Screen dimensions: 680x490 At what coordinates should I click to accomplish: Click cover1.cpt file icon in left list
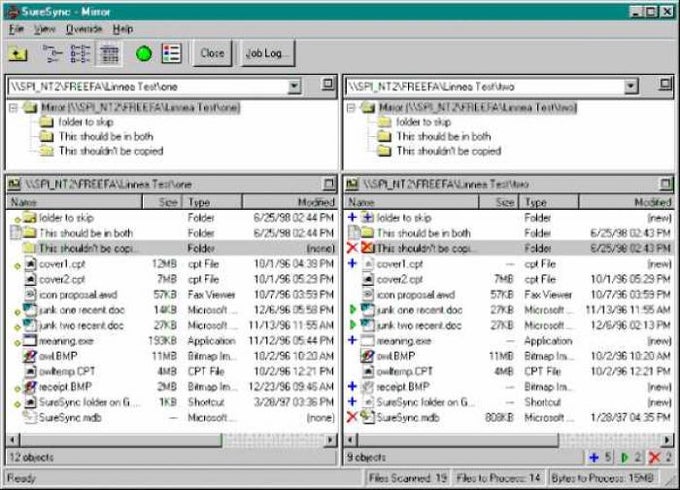pyautogui.click(x=30, y=264)
